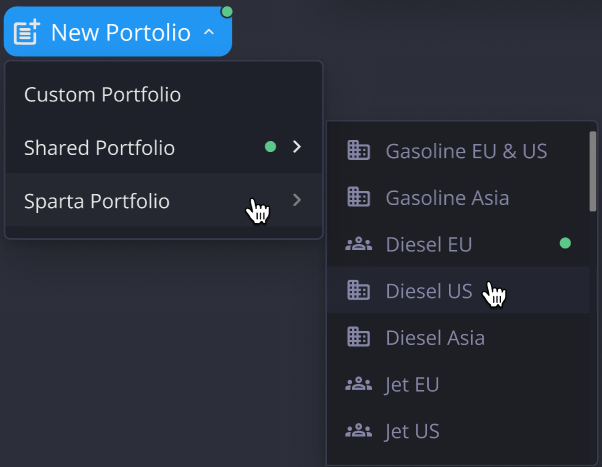Click people icon beside Jet EU

click(x=358, y=384)
